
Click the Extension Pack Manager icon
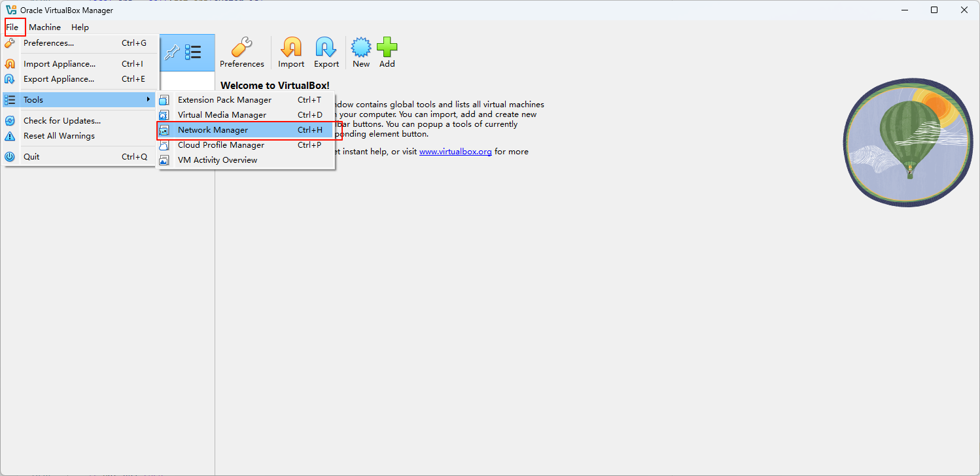[164, 100]
